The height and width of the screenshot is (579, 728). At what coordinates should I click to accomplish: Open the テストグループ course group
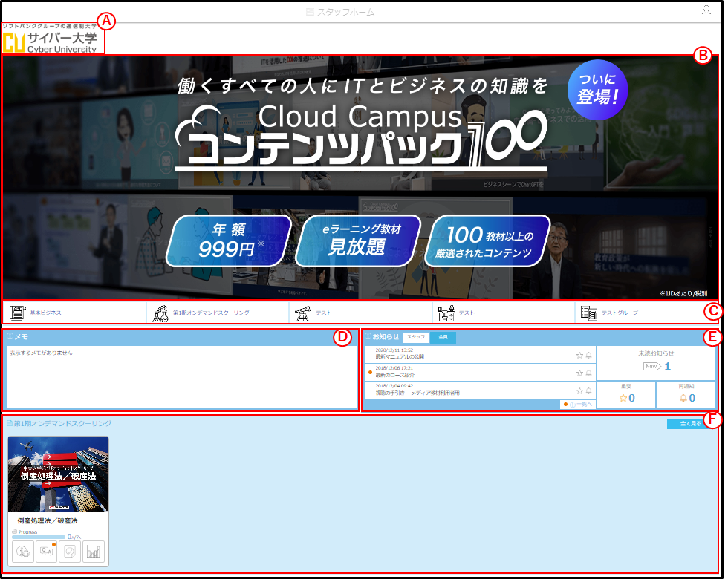point(647,313)
